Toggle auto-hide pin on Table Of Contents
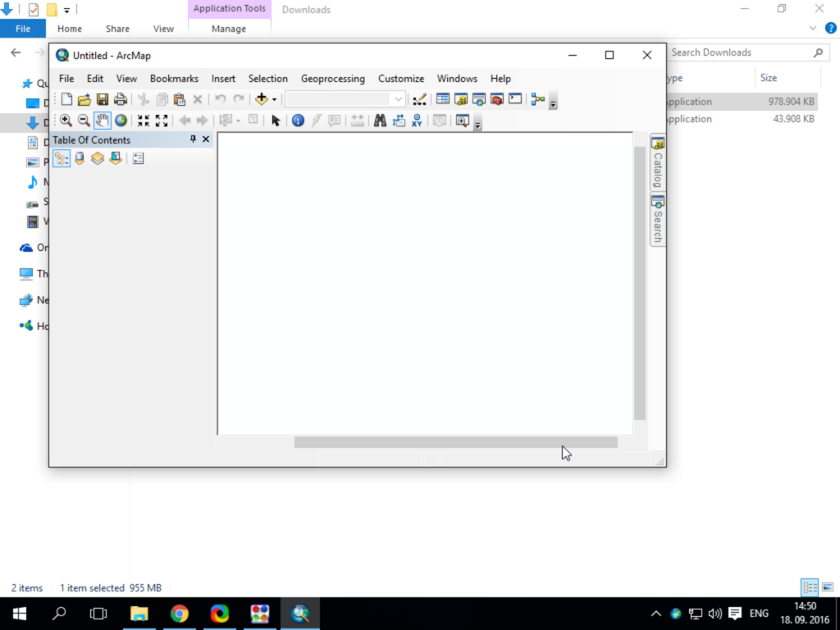840x630 pixels. tap(193, 139)
